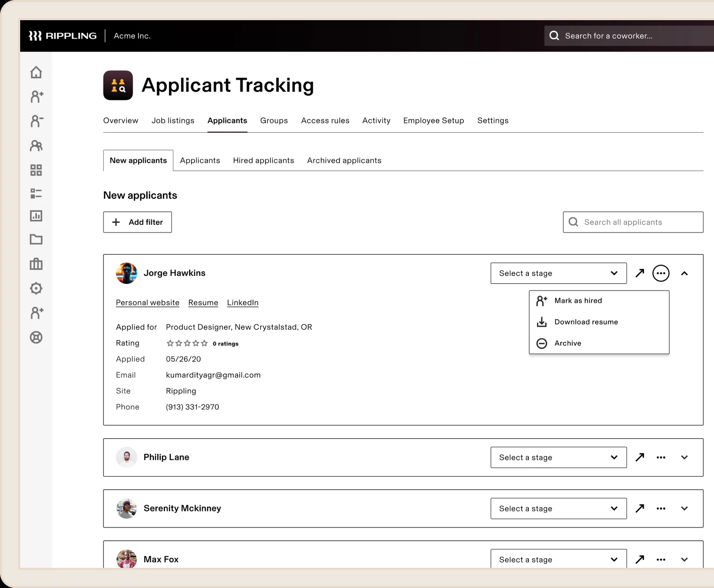Open Philip Lane more options ellipsis
The image size is (714, 588).
coord(661,457)
